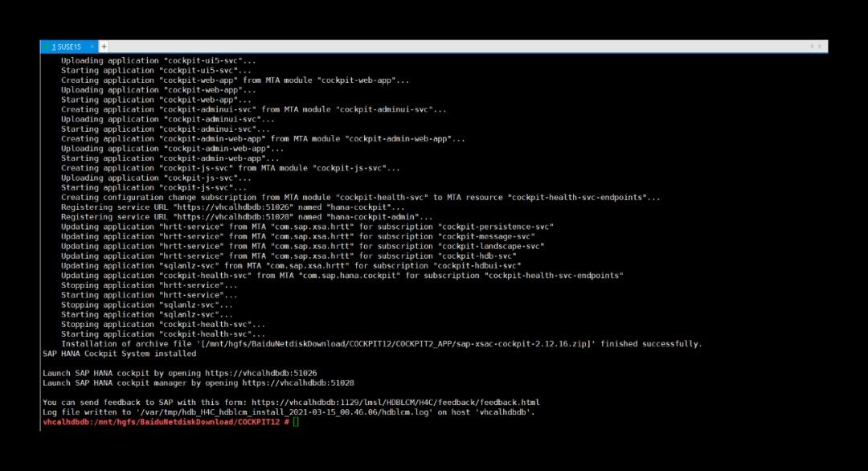The image size is (868, 471).
Task: Click the line Uploading application "cockpit-admin-web-app"
Action: (172, 149)
